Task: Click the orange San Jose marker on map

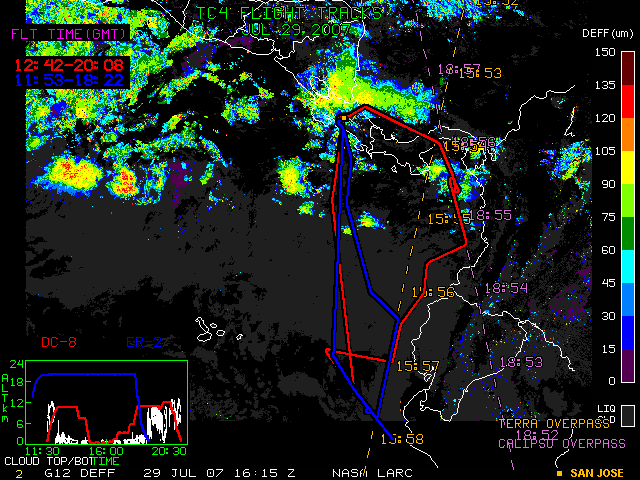Action: click(342, 117)
